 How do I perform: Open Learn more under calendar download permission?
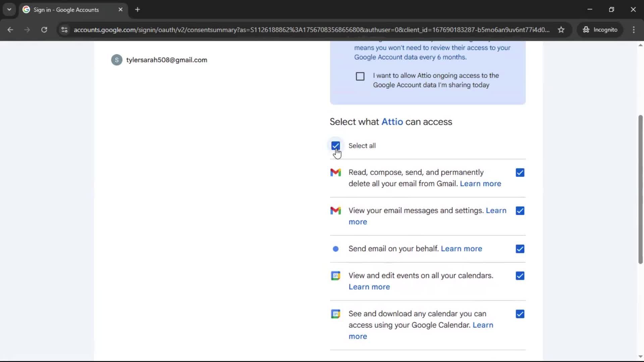click(358, 336)
